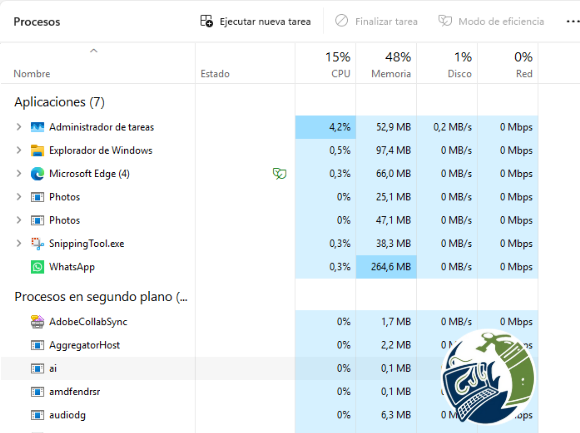Screen dimensions: 580x433
Task: Click the efficiency leaf icon on Microsoft Edge row
Action: pos(280,173)
